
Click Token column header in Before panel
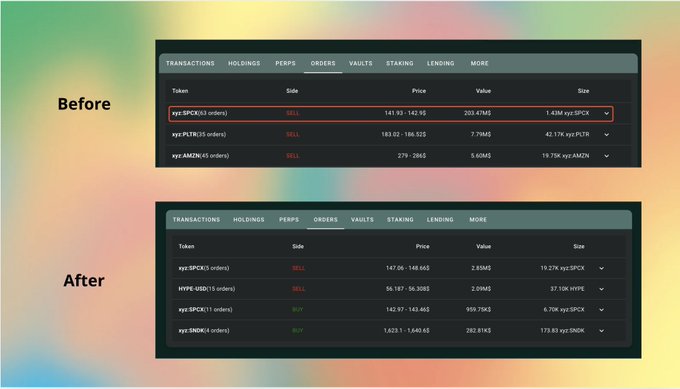pos(180,91)
